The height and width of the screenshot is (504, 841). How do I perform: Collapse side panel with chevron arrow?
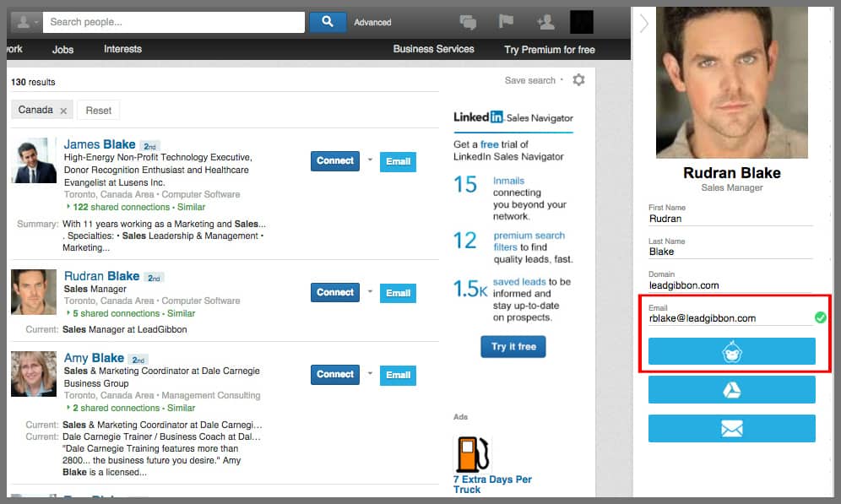coord(644,24)
